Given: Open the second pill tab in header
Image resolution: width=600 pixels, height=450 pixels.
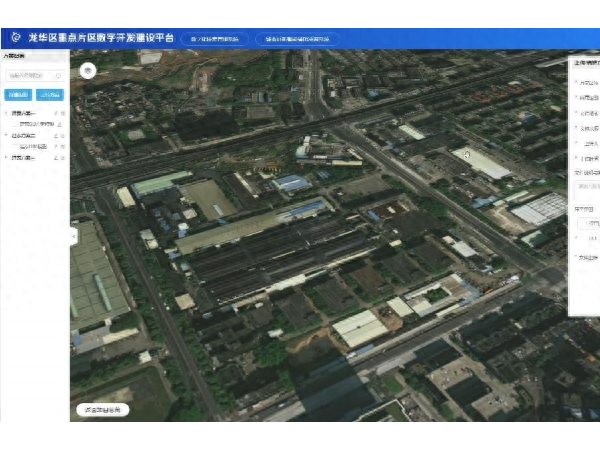Looking at the screenshot, I should point(297,40).
